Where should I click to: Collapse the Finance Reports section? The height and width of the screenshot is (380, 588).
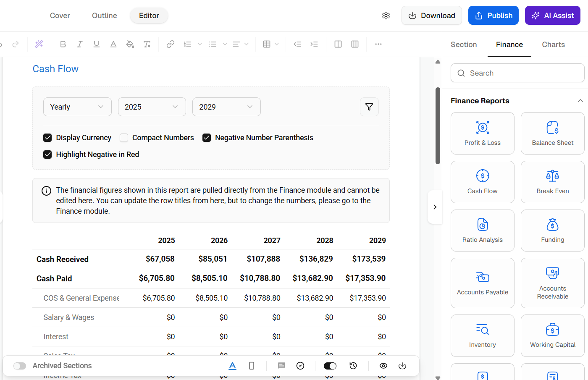point(580,101)
